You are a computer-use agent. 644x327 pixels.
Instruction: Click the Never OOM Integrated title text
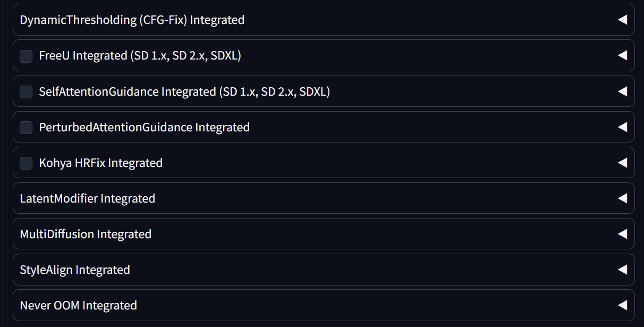click(x=78, y=306)
